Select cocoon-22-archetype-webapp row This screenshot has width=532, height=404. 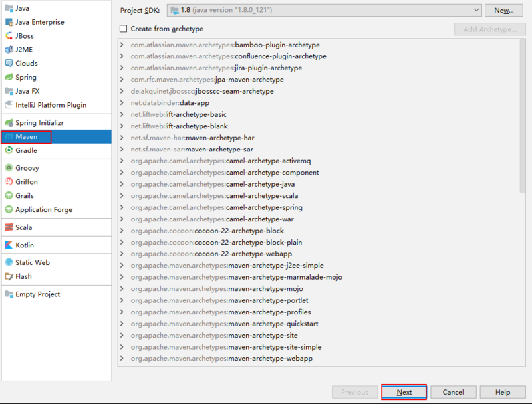(319, 254)
